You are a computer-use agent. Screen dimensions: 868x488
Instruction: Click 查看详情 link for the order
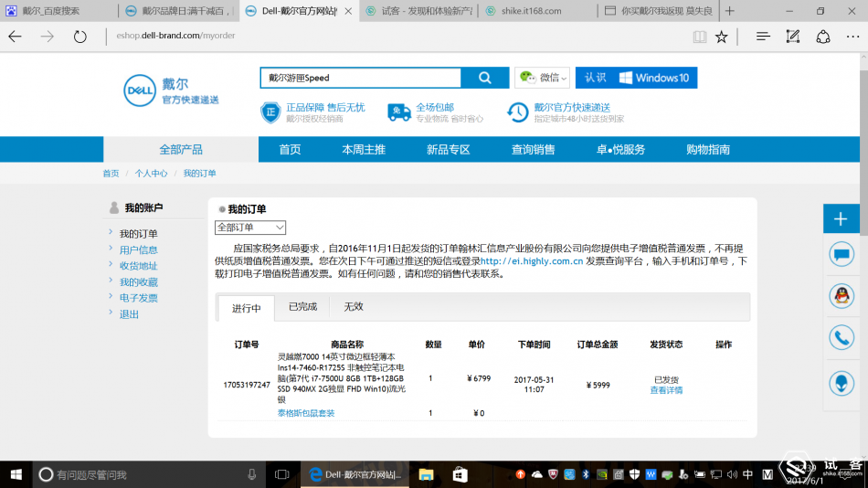[666, 390]
